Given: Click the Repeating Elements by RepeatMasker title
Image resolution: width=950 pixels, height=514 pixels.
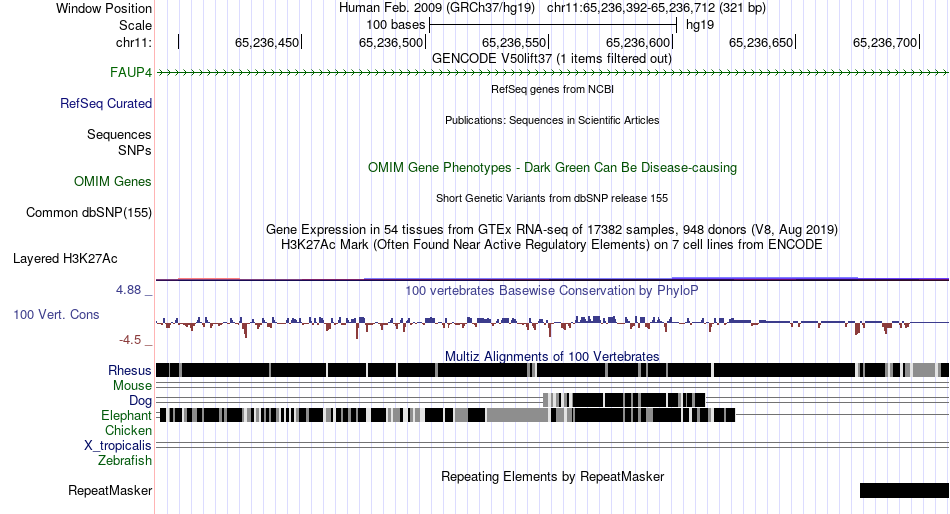Looking at the screenshot, I should (x=552, y=476).
